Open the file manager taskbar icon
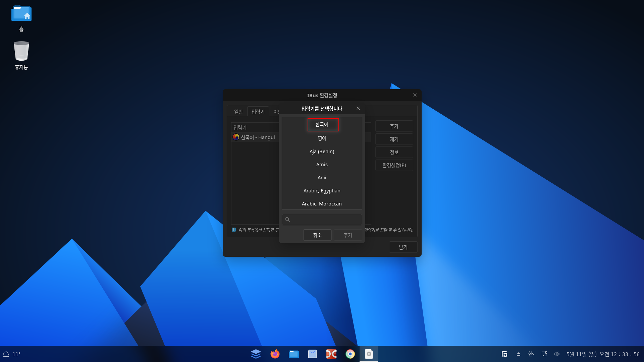This screenshot has width=644, height=362. [293, 354]
